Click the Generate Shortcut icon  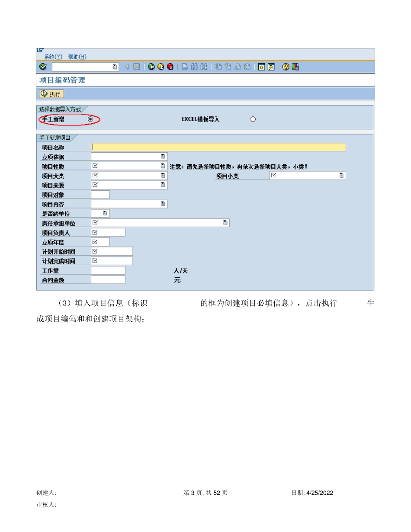[271, 67]
